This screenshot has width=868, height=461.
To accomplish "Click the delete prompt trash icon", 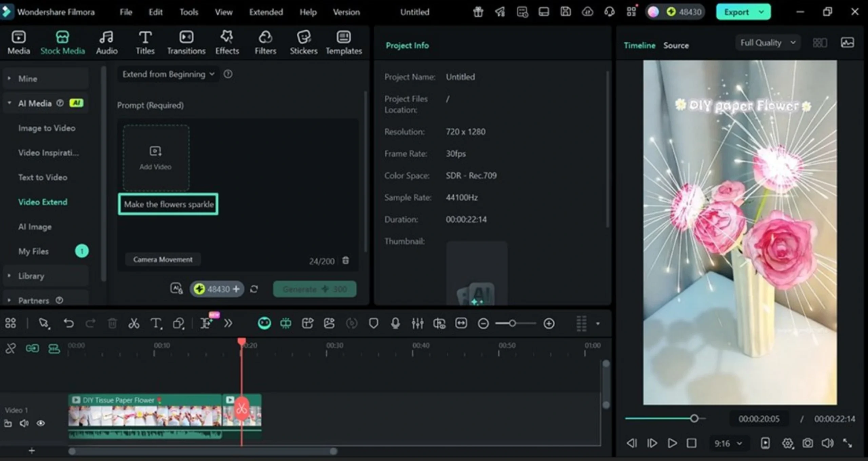I will [x=346, y=260].
